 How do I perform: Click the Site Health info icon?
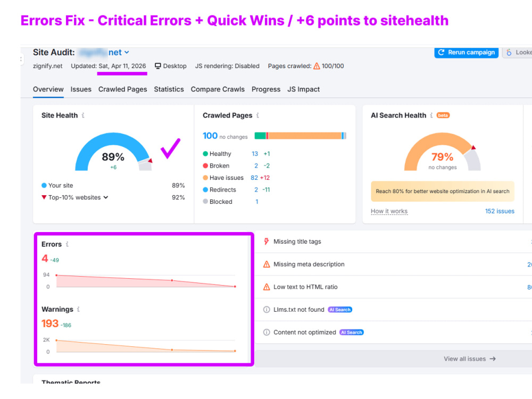[x=83, y=115]
